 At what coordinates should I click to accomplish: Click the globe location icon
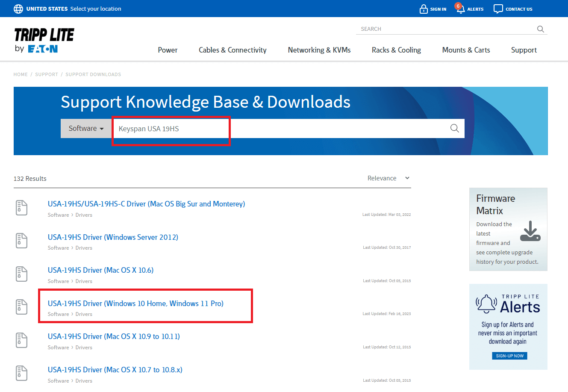(18, 9)
